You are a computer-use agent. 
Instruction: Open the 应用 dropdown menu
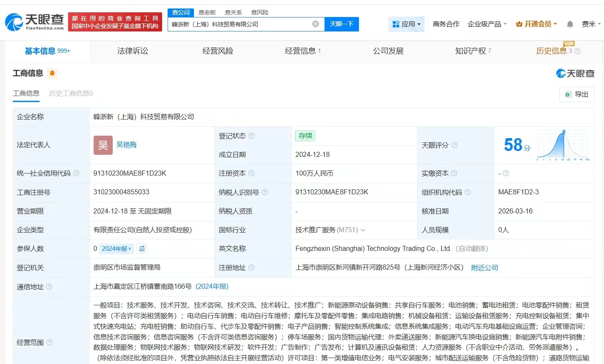point(406,24)
